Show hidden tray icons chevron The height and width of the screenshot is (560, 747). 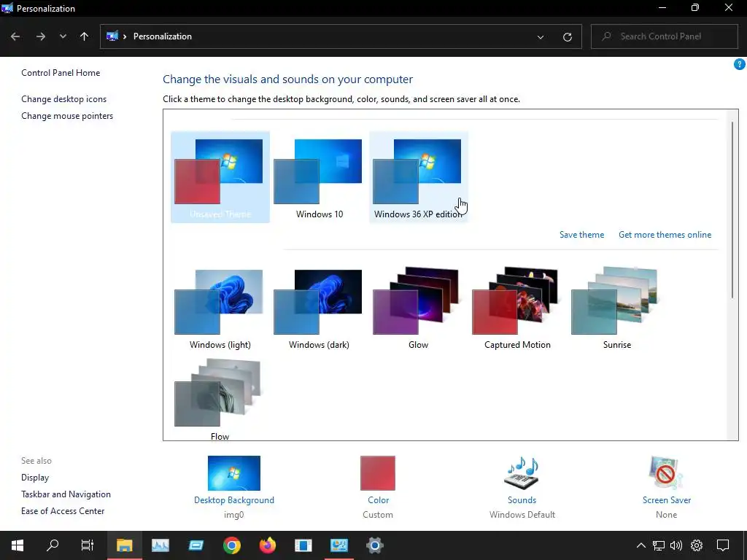[x=641, y=545]
